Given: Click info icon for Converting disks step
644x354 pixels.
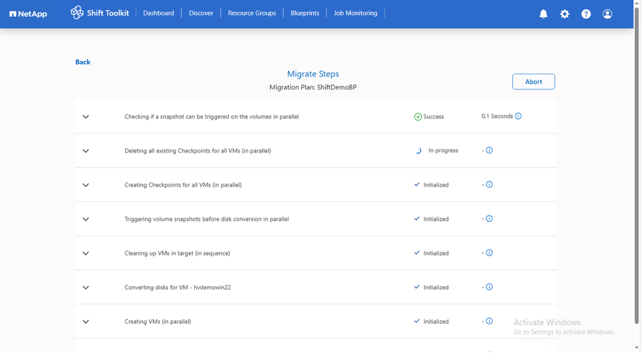Looking at the screenshot, I should [x=489, y=287].
